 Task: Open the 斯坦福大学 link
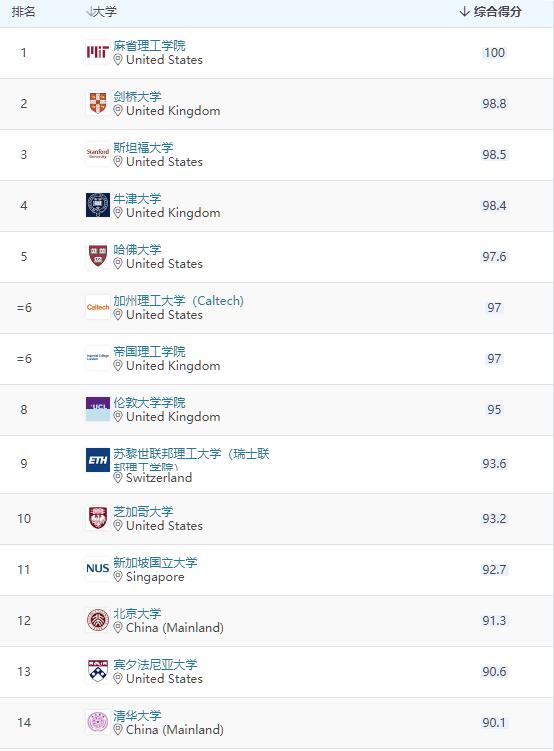tap(143, 148)
